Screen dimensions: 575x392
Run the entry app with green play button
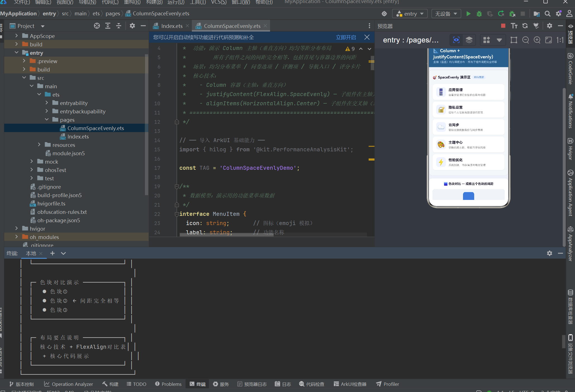coord(468,14)
